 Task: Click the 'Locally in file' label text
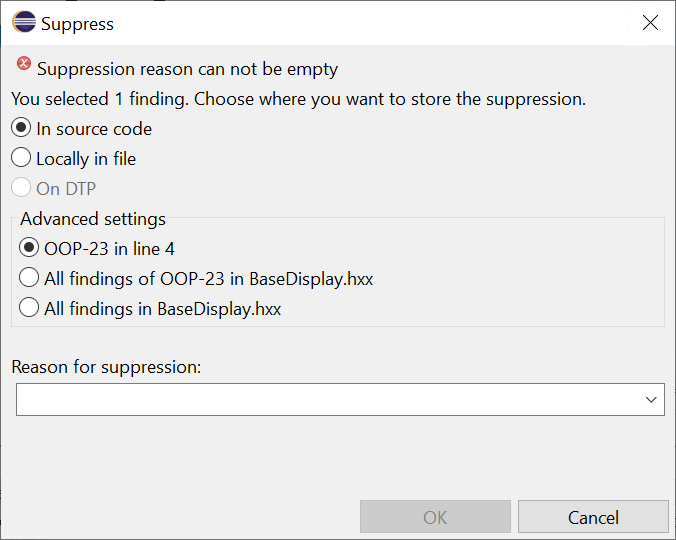(86, 159)
